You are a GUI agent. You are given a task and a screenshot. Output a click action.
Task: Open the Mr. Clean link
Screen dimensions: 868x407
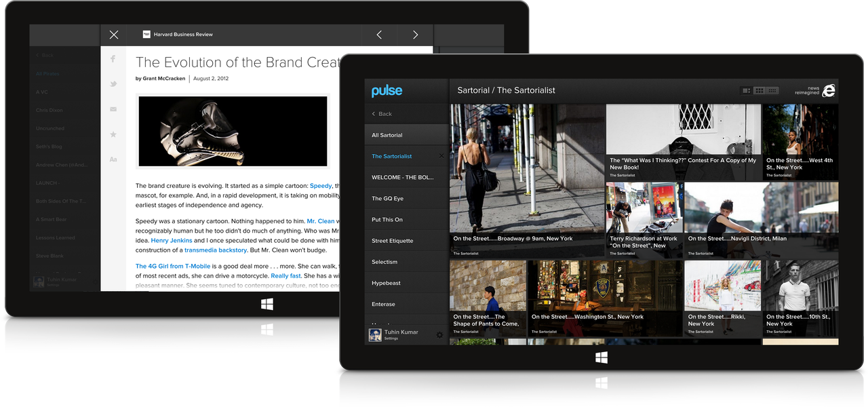pyautogui.click(x=321, y=221)
